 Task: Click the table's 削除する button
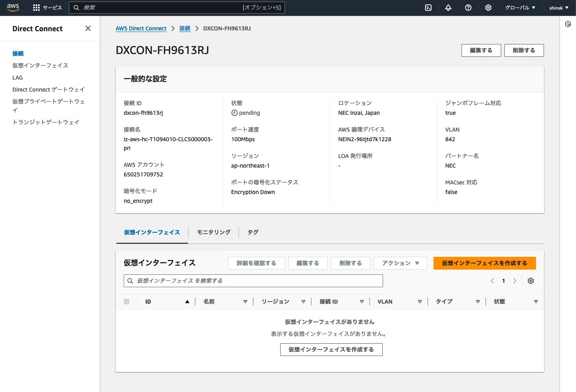click(351, 263)
